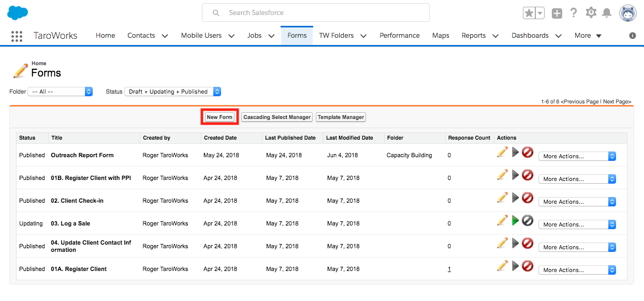Open the user profile avatar
644x301 pixels.
(x=628, y=13)
